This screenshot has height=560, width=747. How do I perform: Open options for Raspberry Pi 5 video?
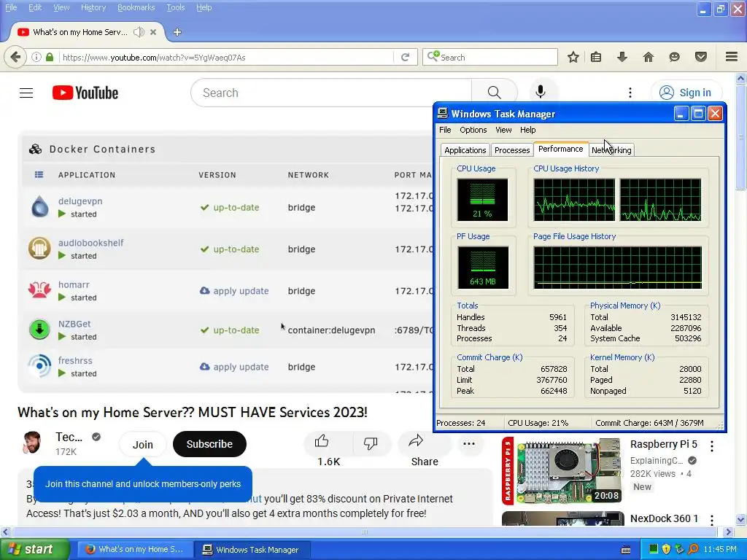(x=712, y=446)
